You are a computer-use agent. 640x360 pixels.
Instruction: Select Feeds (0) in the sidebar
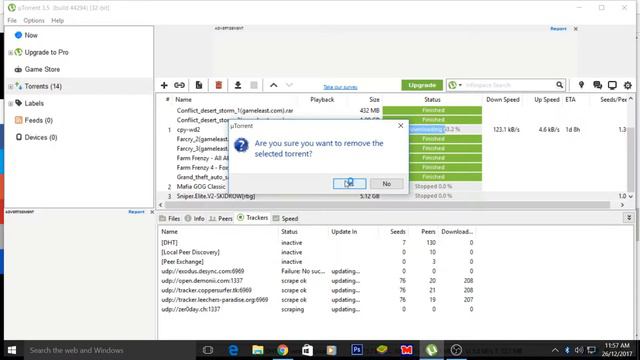point(34,120)
